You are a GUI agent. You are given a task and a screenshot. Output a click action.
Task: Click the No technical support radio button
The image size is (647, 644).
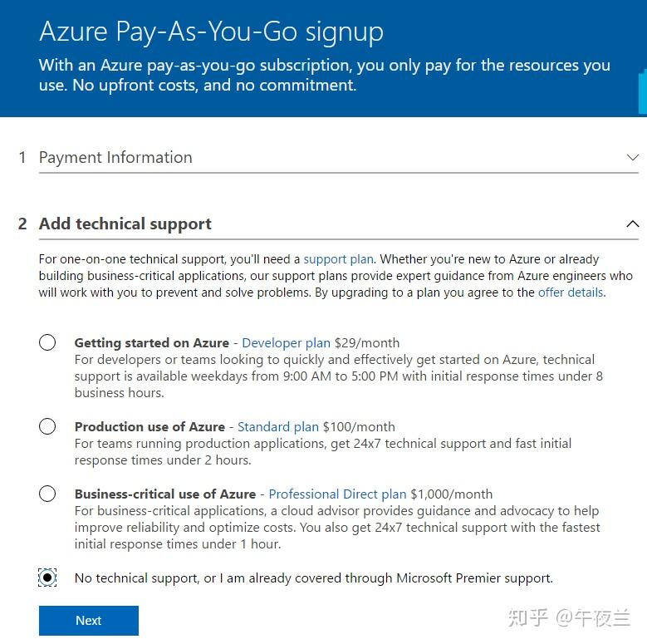pos(47,578)
